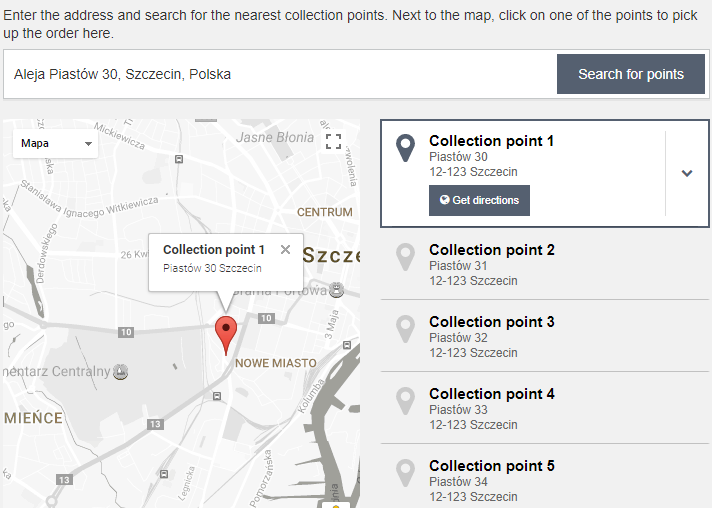Click the Collection point 3 pin icon
The image size is (712, 508).
click(405, 329)
